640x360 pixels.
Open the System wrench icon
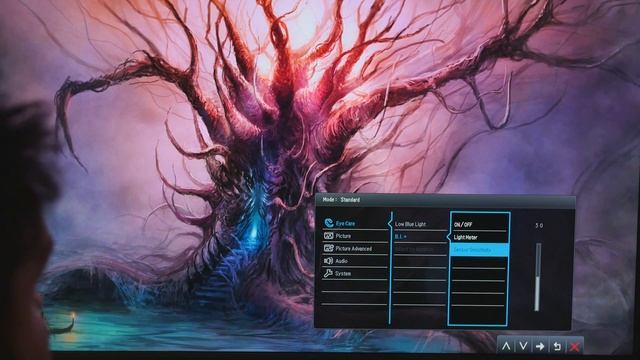pyautogui.click(x=328, y=273)
